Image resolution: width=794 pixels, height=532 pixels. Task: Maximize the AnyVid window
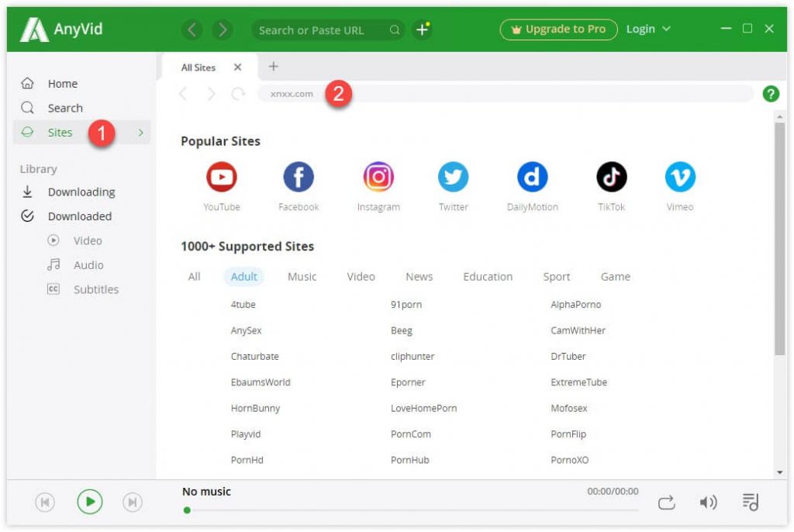(x=747, y=29)
